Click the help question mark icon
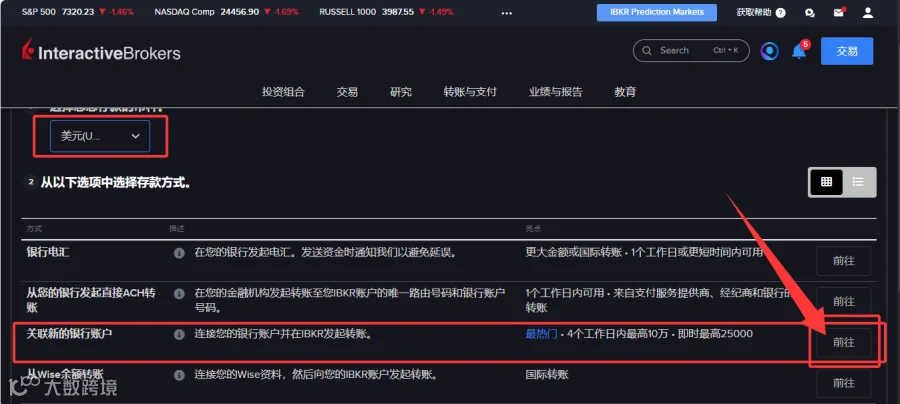Image resolution: width=900 pixels, height=404 pixels. point(780,13)
